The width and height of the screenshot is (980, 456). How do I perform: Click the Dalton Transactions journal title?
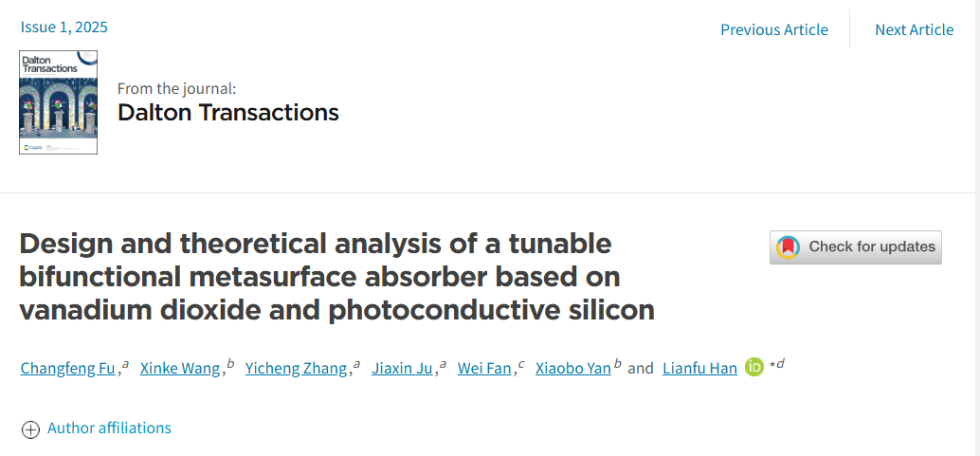228,113
